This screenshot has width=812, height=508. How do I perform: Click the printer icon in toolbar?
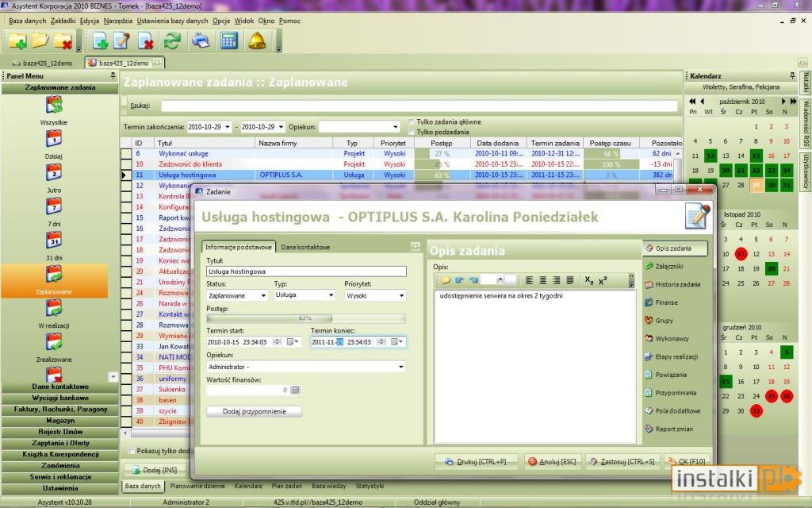click(201, 40)
